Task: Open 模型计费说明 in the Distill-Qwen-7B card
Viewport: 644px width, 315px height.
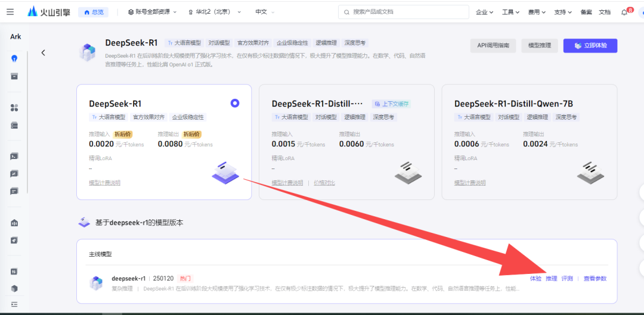Action: [x=470, y=183]
